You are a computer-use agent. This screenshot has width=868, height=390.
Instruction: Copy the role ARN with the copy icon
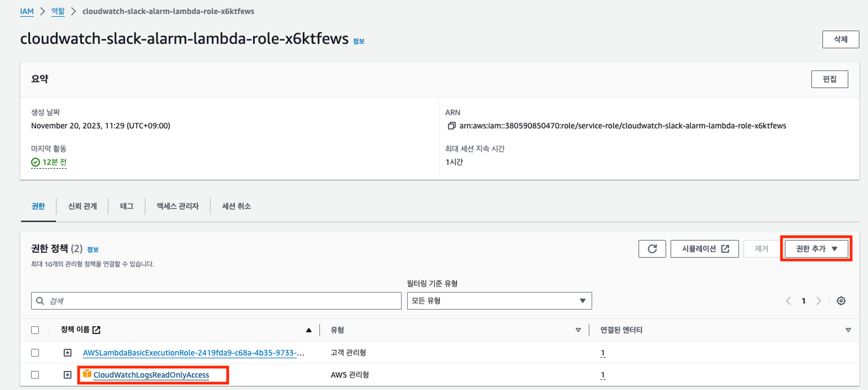pyautogui.click(x=451, y=126)
